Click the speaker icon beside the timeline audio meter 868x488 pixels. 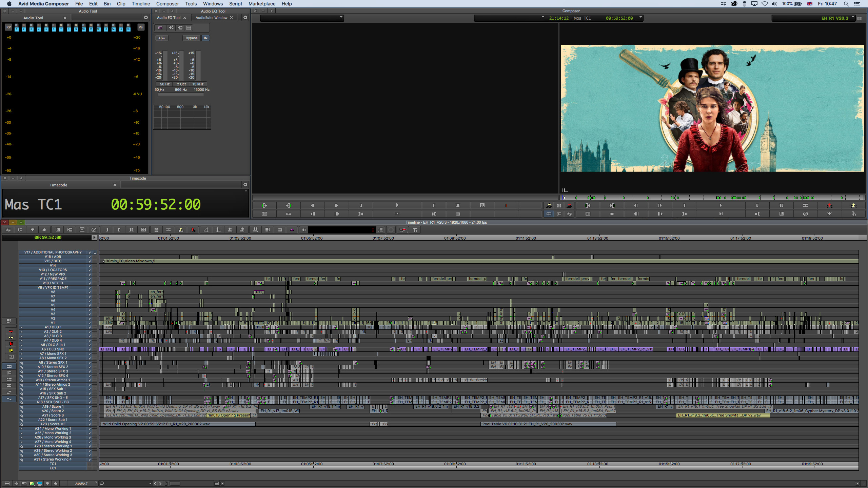coord(304,230)
